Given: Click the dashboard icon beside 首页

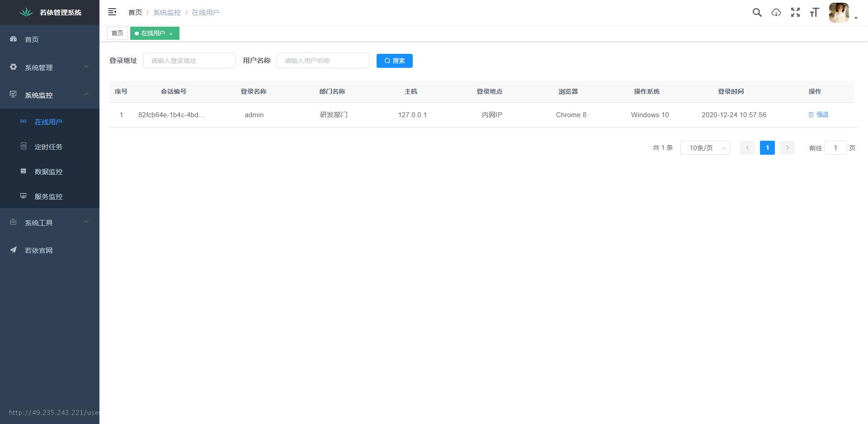Looking at the screenshot, I should point(14,39).
